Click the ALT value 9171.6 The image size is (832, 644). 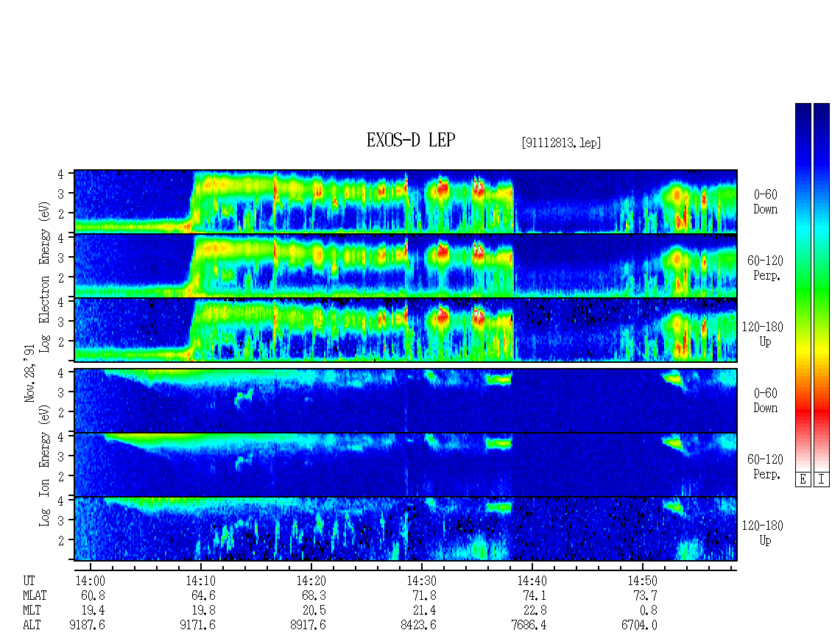click(x=197, y=626)
